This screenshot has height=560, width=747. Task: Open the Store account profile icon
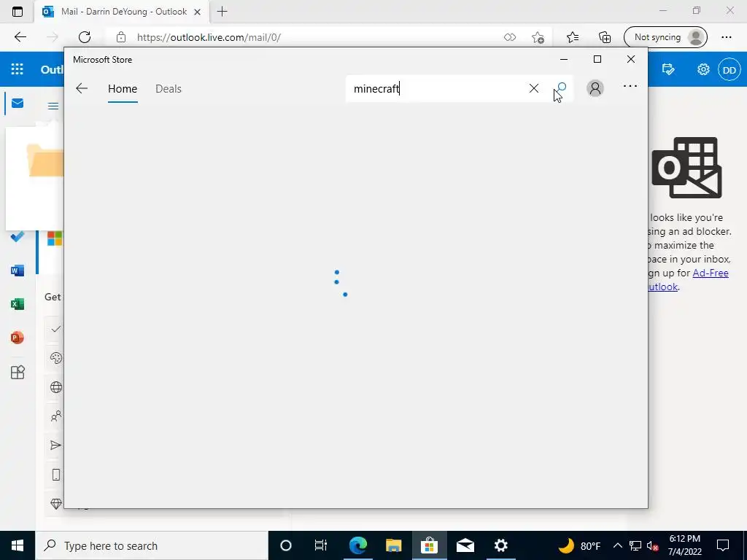pyautogui.click(x=595, y=88)
